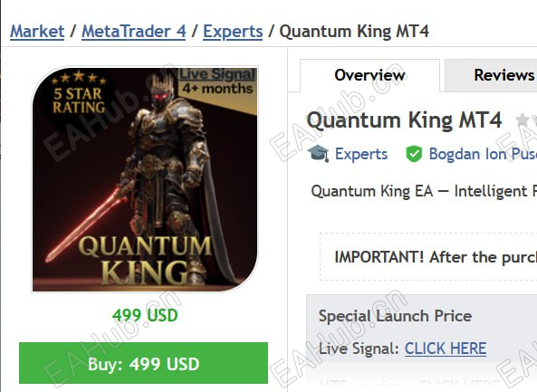
Task: Click the IMPORTANT notice dashed box
Action: pos(428,257)
